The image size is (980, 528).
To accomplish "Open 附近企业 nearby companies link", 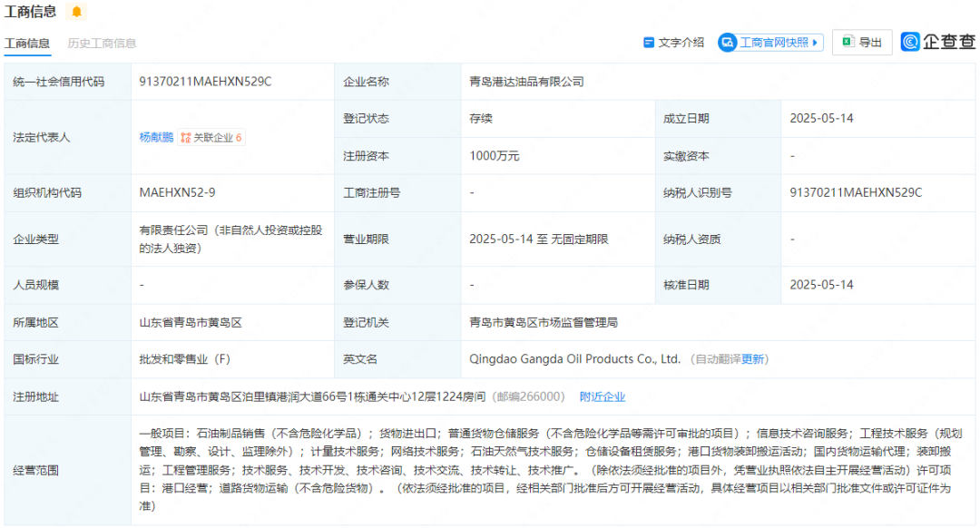I will (x=603, y=396).
